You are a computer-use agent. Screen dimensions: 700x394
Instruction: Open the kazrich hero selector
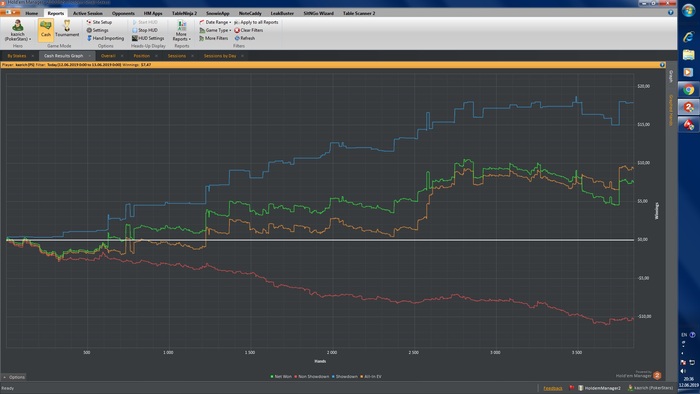[18, 30]
